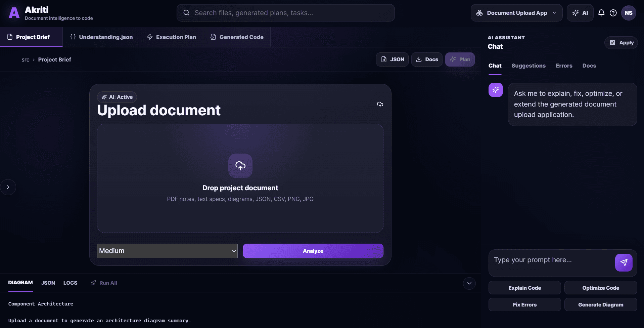The width and height of the screenshot is (644, 328).
Task: Click the Run All button
Action: click(x=104, y=283)
